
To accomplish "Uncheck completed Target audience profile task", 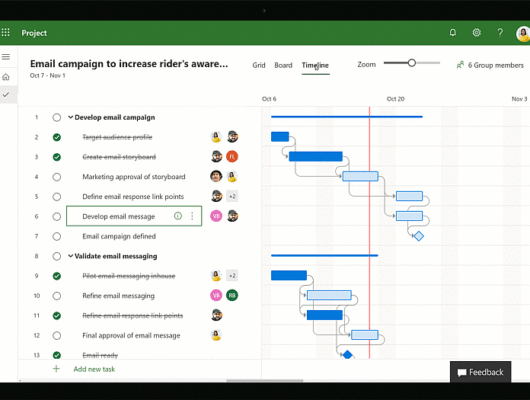I will pos(57,137).
